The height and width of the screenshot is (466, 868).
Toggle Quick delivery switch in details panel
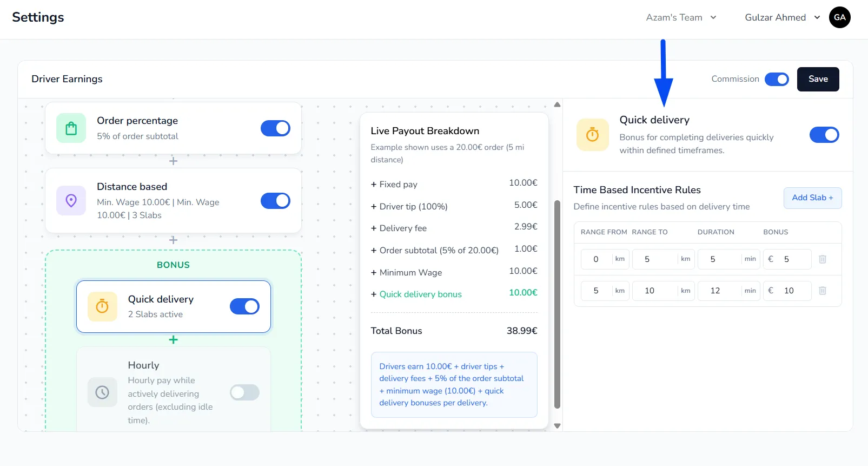click(824, 135)
